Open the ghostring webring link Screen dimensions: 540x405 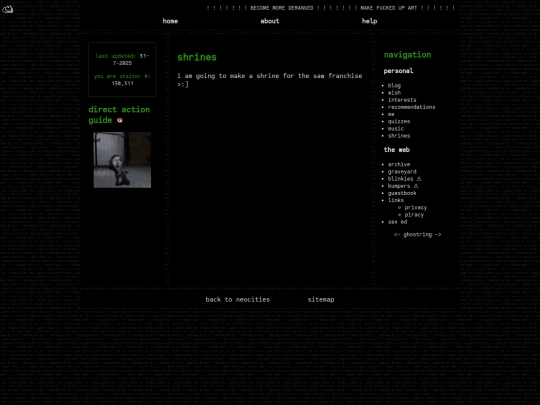pyautogui.click(x=417, y=235)
